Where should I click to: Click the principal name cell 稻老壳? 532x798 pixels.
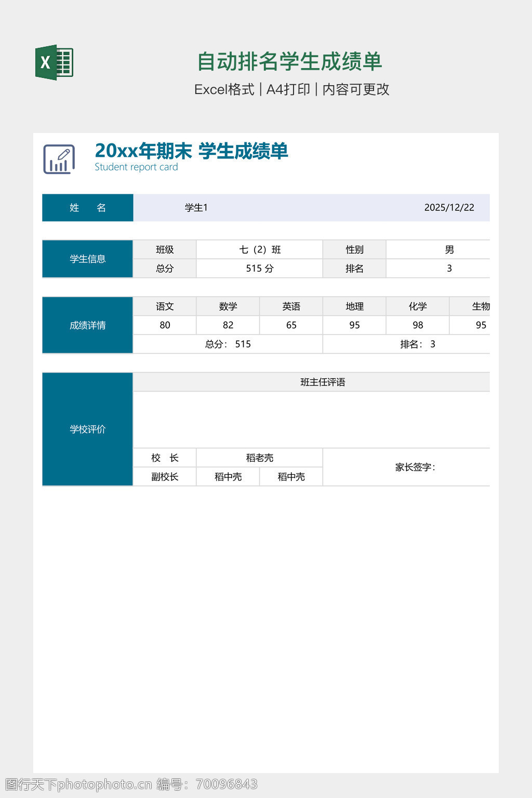click(x=260, y=458)
